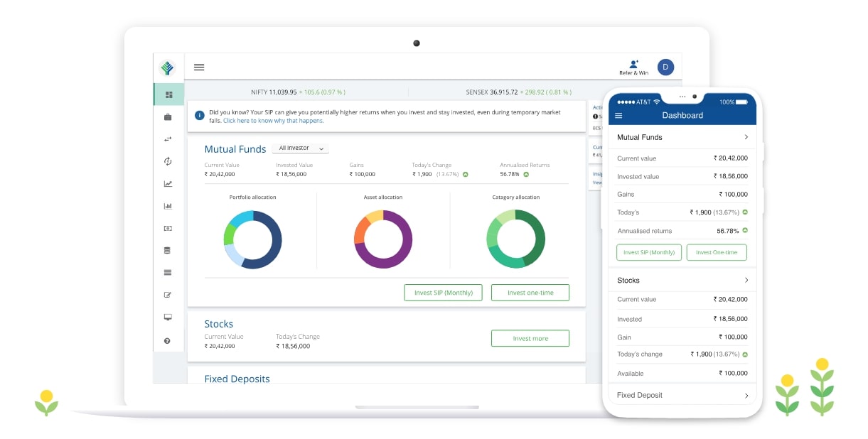Click the cash note icon in the sidebar
The height and width of the screenshot is (439, 868).
coord(168,229)
